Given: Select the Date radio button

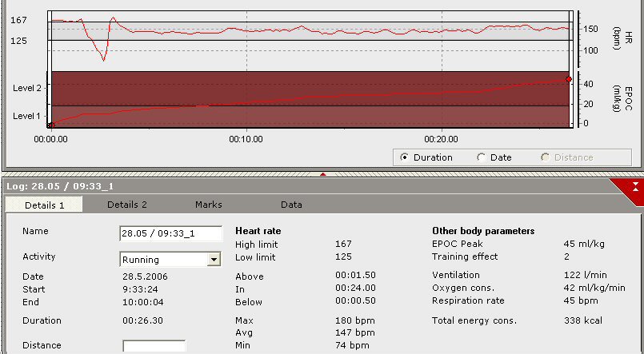Looking at the screenshot, I should click(x=481, y=157).
